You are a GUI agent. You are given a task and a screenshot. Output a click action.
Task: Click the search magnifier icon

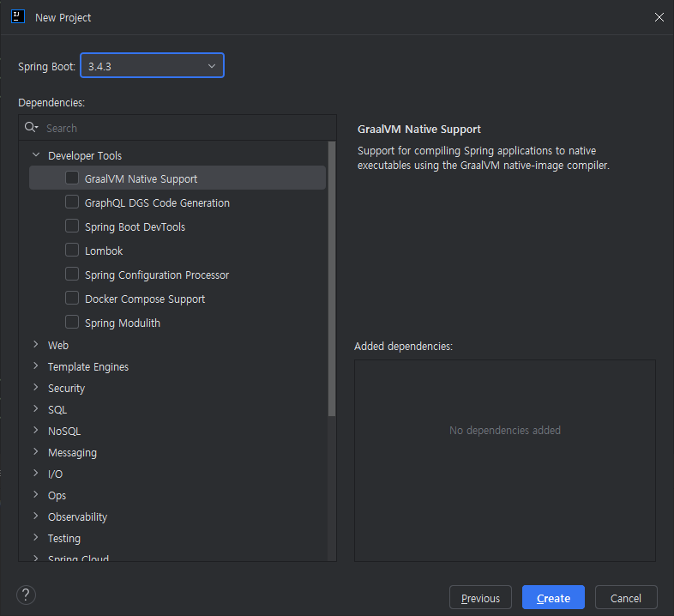coord(31,127)
